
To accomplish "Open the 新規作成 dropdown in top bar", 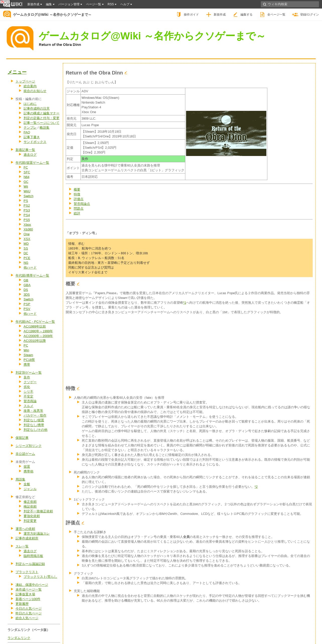I will (x=35, y=4).
